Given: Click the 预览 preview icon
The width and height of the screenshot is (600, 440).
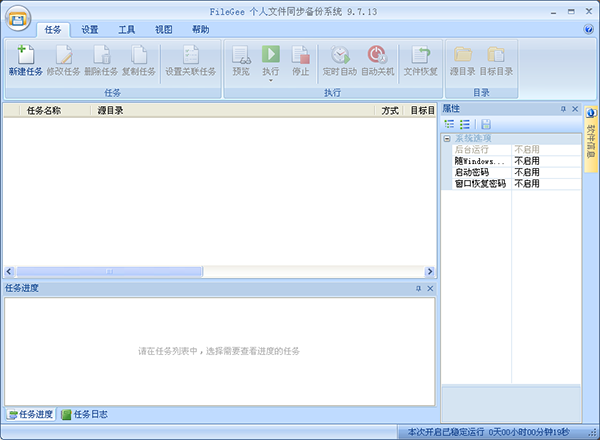Looking at the screenshot, I should point(241,60).
